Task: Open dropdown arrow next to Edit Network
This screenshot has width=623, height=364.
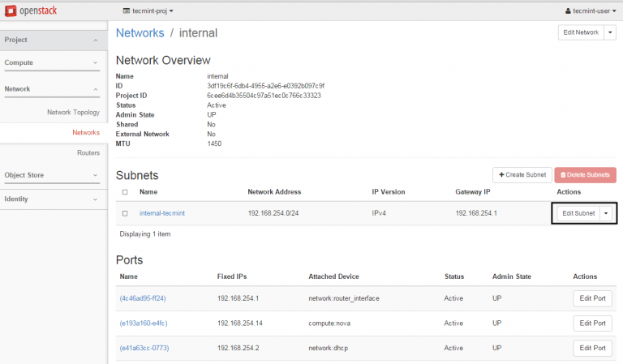Action: click(609, 32)
